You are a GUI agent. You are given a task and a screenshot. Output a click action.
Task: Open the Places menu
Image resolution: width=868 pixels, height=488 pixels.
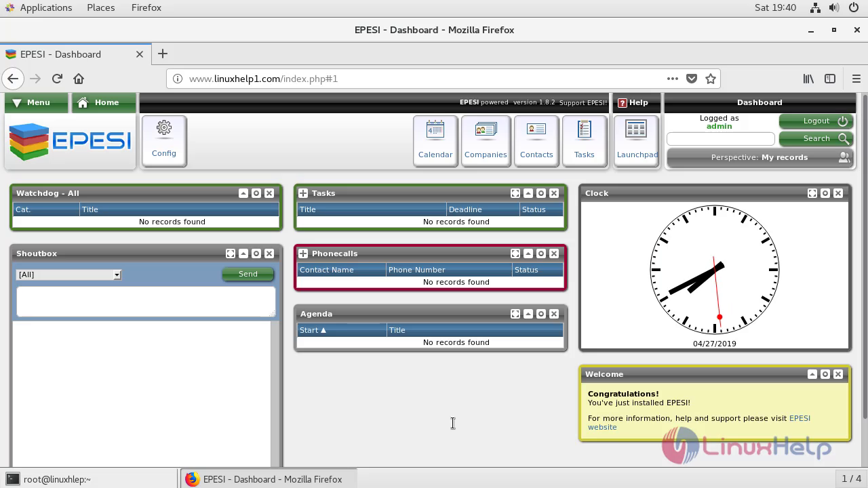click(x=100, y=7)
